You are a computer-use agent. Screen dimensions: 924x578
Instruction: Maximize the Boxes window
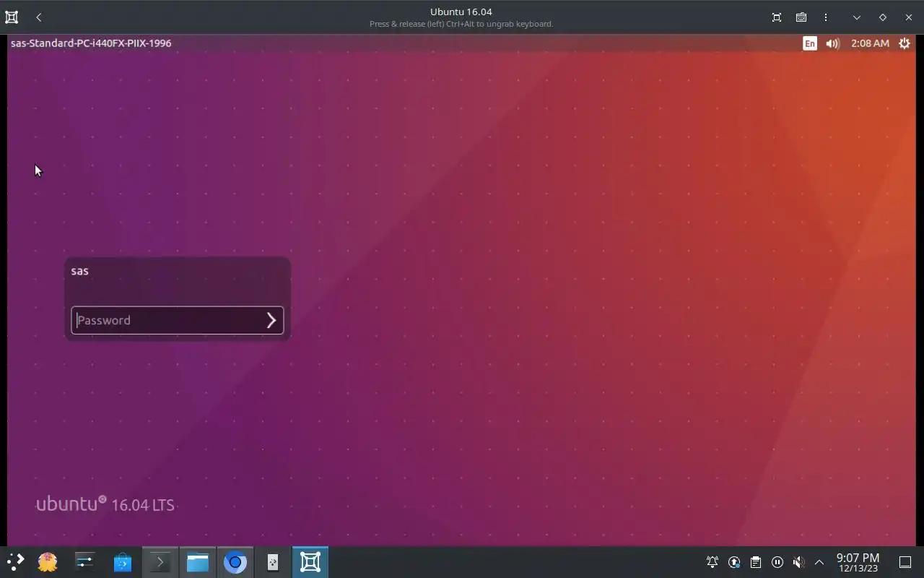coord(883,17)
